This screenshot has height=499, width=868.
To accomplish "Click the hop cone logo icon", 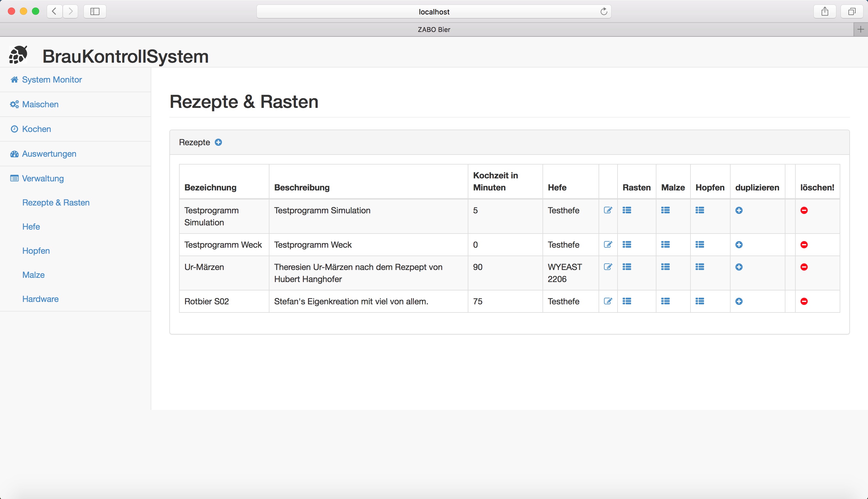I will 18,55.
